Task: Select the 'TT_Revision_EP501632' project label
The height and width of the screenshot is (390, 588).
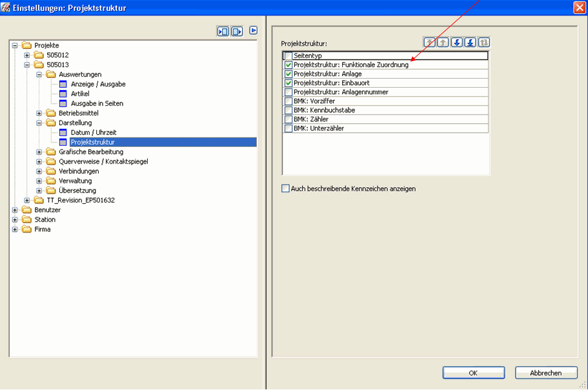Action: pyautogui.click(x=81, y=200)
